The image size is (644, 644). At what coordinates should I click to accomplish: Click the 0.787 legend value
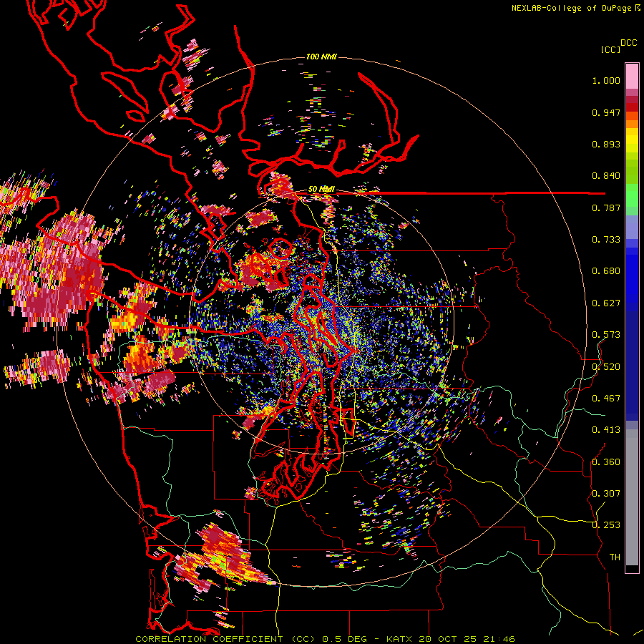click(606, 208)
